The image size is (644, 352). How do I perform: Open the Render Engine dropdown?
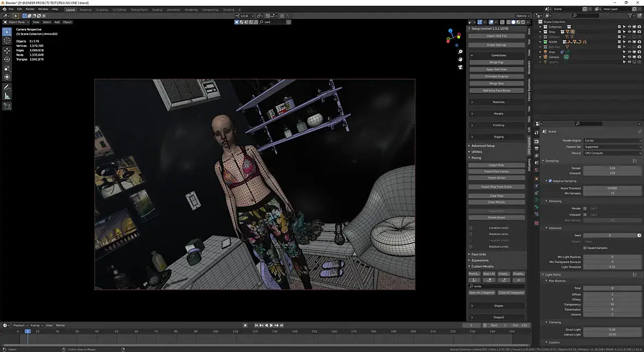click(x=612, y=141)
